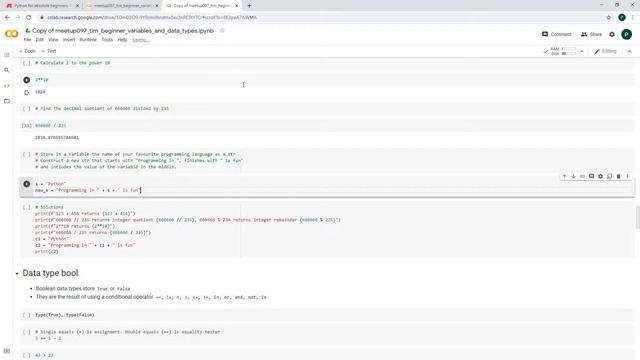
Task: Click the RAM and Disk usage bars
Action: coord(564,51)
